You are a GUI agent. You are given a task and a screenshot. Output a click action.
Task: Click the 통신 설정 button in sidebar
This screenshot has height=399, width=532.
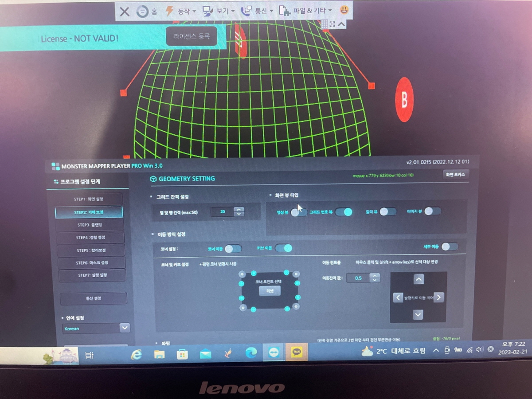tap(94, 298)
